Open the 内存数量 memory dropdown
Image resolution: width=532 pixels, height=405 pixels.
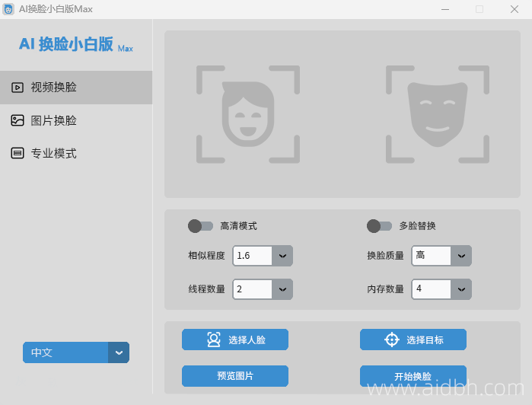[461, 289]
